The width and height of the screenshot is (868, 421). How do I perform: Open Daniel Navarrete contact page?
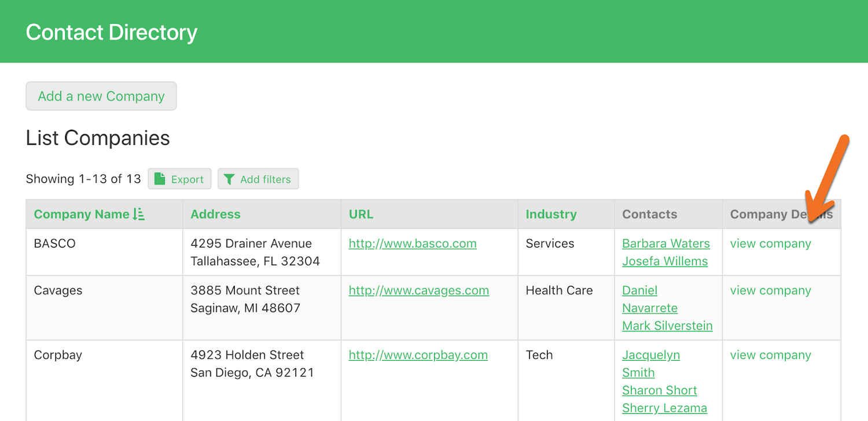tap(649, 300)
